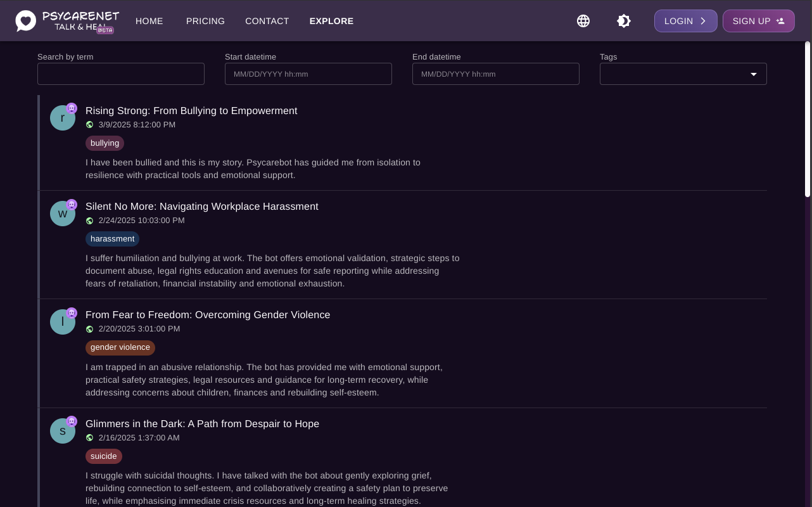The image size is (812, 507).
Task: Click the 'w' avatar of Silent No More post
Action: (x=63, y=214)
